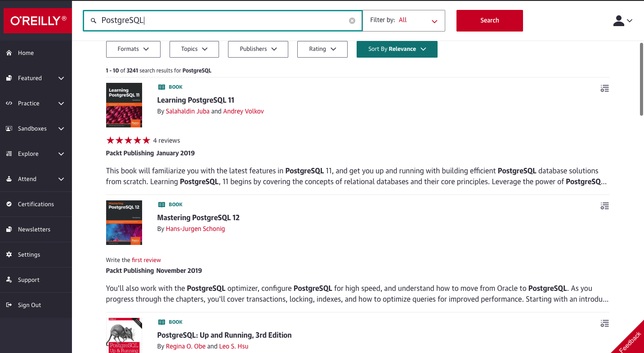Click the red Search button
Screen dimensions: 644x353
click(490, 21)
